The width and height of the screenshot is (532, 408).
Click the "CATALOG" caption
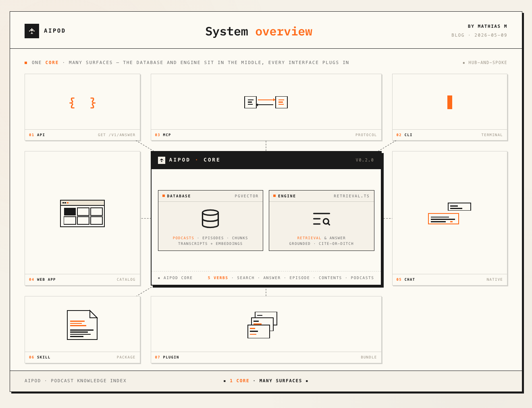(126, 280)
